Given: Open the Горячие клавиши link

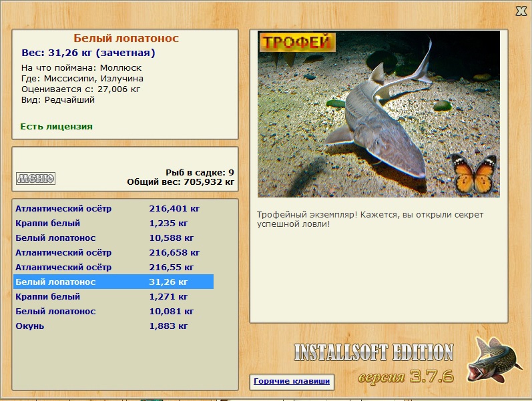Looking at the screenshot, I should pyautogui.click(x=292, y=381).
